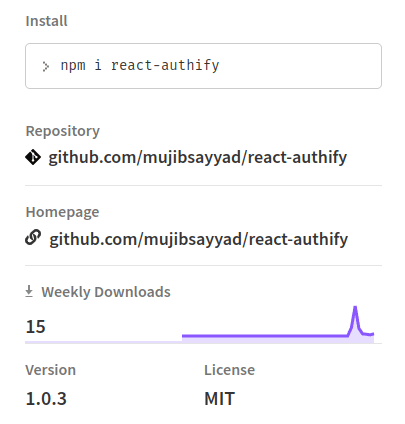Click the version number 1.0.3
Viewport: 405px width, 424px height.
click(x=46, y=399)
